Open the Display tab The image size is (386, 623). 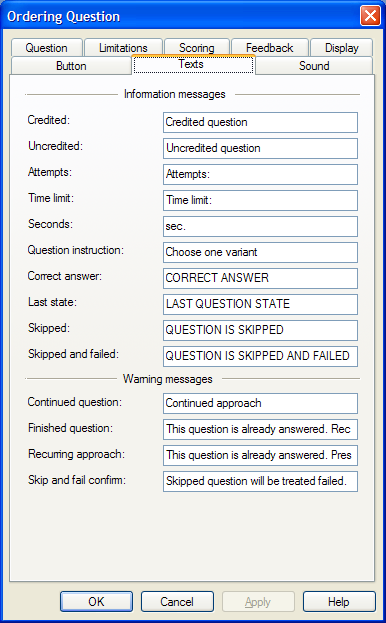(342, 48)
